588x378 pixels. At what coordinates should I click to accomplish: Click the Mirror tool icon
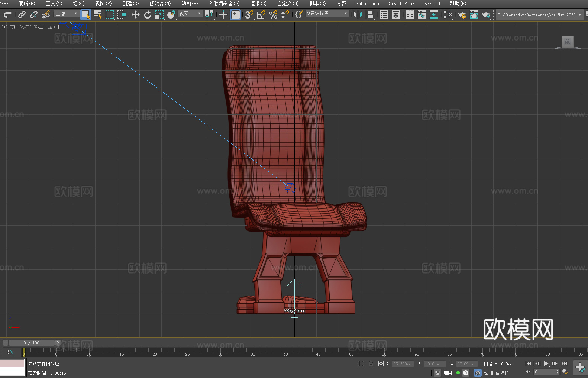pos(358,14)
